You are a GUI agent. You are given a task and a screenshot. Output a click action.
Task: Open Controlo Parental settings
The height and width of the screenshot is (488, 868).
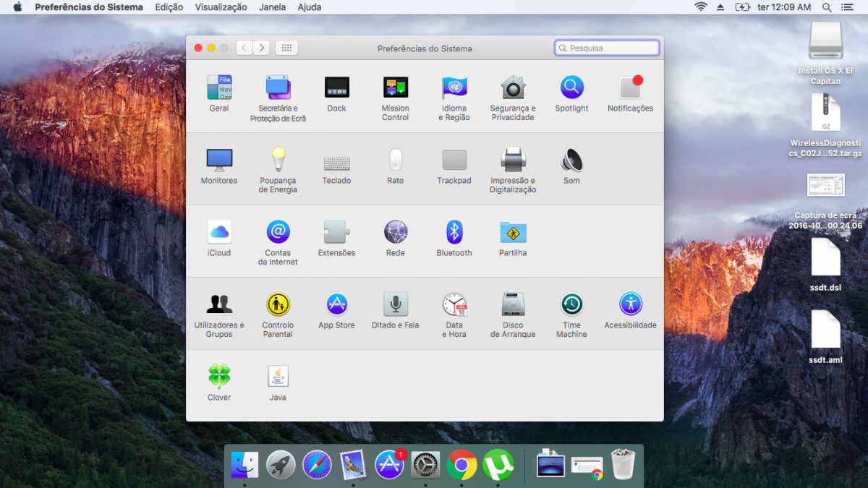pos(278,304)
